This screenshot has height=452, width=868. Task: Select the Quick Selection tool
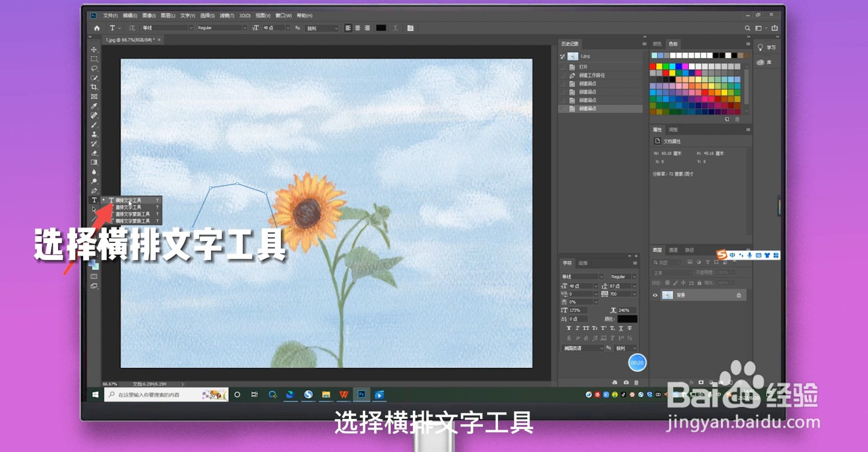(94, 78)
